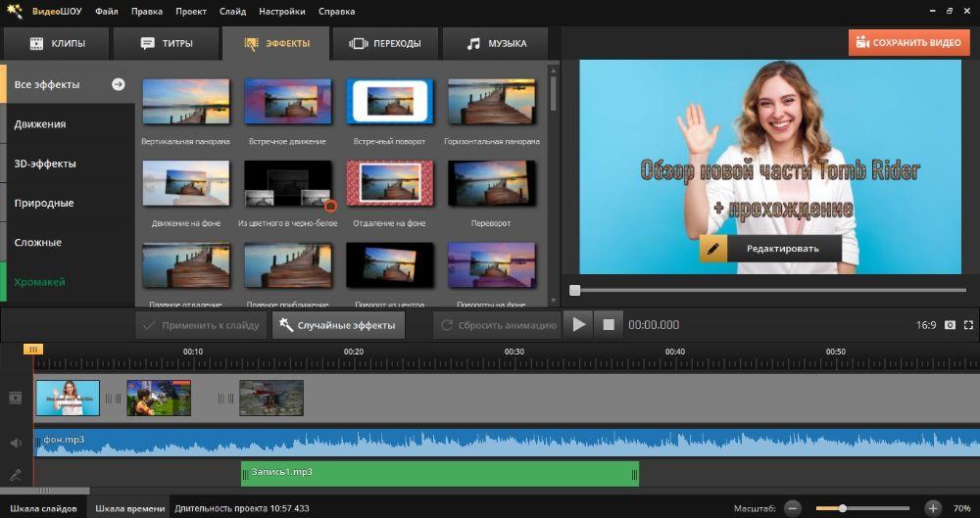Image resolution: width=980 pixels, height=518 pixels.
Task: Play the preview video
Action: point(579,325)
